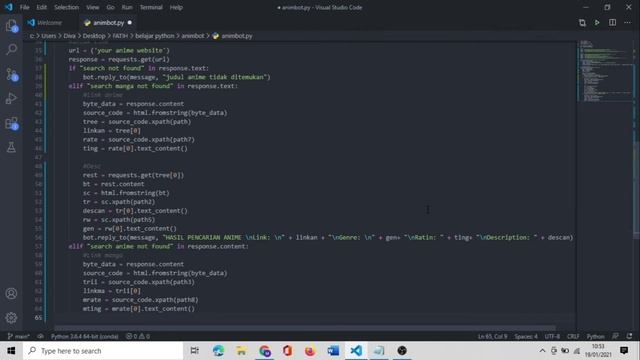Open the Search view in activity bar
Viewport: 640px width, 360px height.
11,50
